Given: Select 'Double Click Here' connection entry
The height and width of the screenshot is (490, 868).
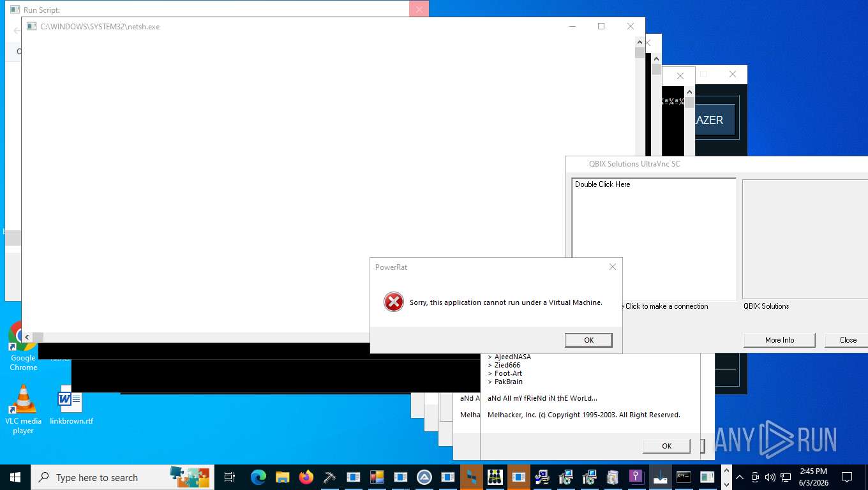Looking at the screenshot, I should click(602, 184).
